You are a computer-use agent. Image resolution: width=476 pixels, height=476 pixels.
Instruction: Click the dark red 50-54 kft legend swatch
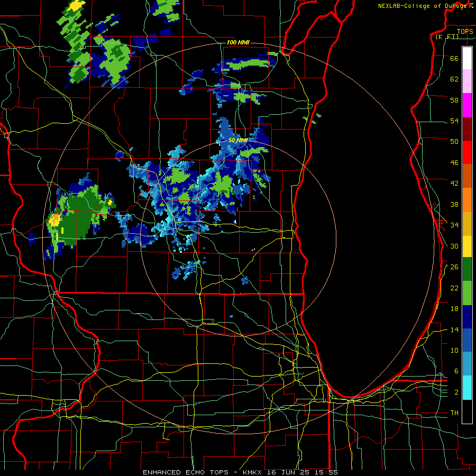click(467, 129)
